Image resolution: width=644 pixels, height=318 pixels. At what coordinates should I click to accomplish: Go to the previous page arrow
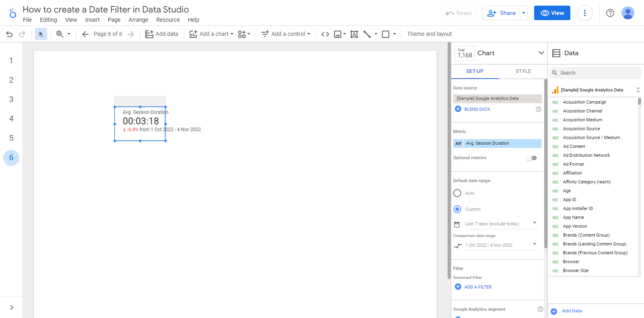pos(85,34)
